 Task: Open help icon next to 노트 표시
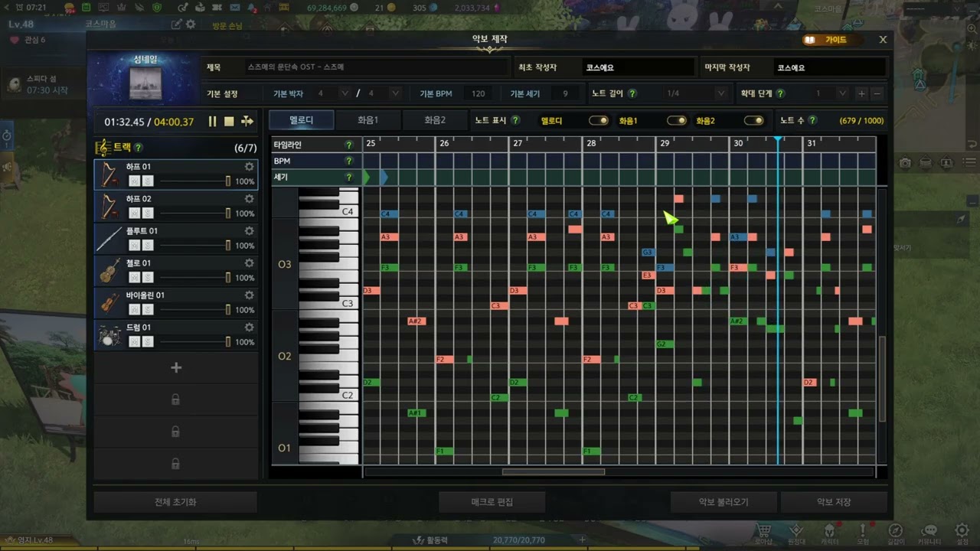pos(515,120)
